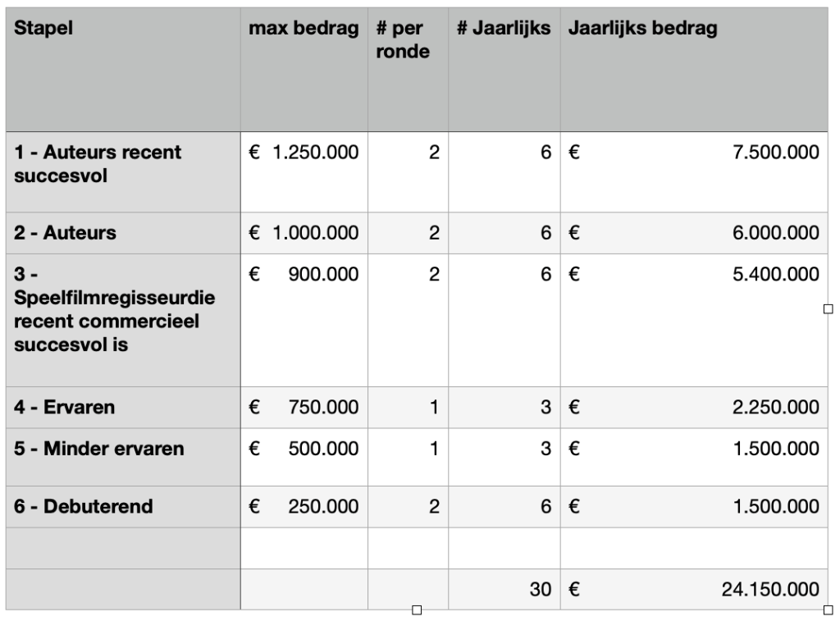The image size is (840, 621).
Task: Click the Jaarlijks bedrag header cell
Action: coord(693,69)
